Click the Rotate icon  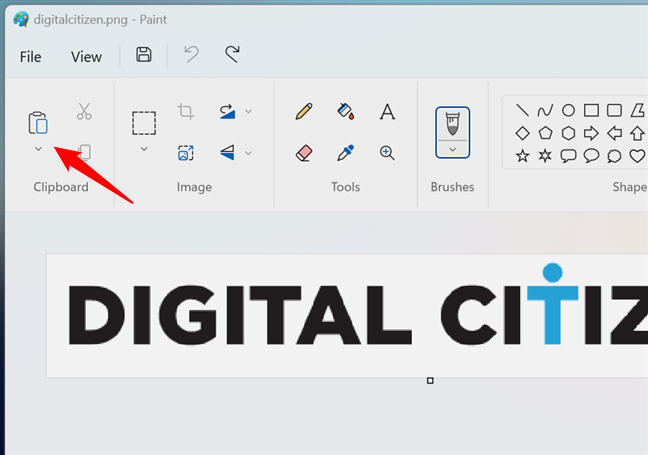click(x=227, y=111)
